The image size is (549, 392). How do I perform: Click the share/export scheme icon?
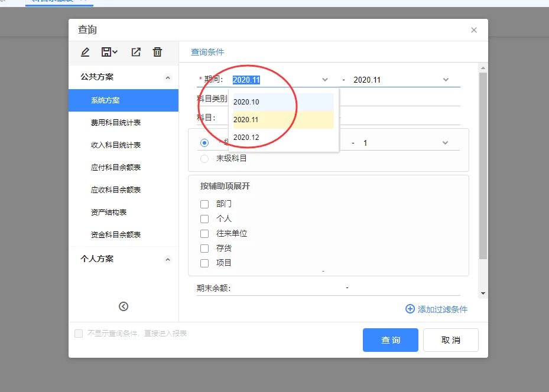tap(136, 53)
